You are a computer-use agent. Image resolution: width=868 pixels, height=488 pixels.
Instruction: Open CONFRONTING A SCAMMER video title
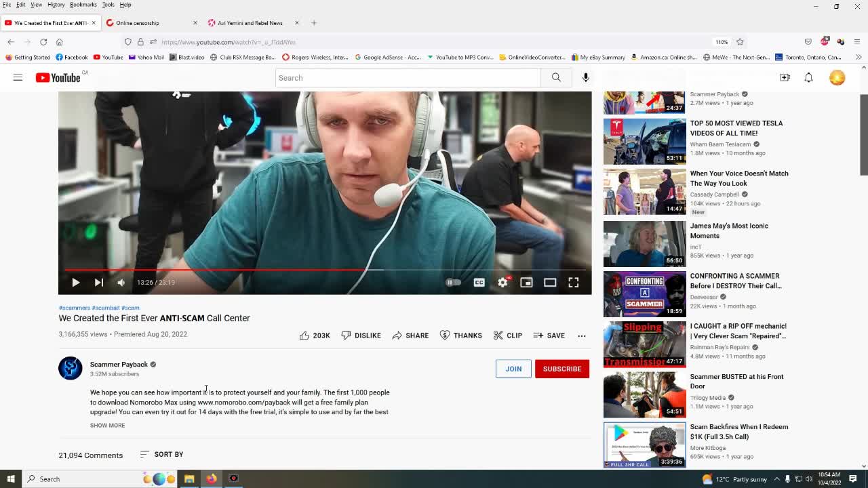pyautogui.click(x=736, y=281)
